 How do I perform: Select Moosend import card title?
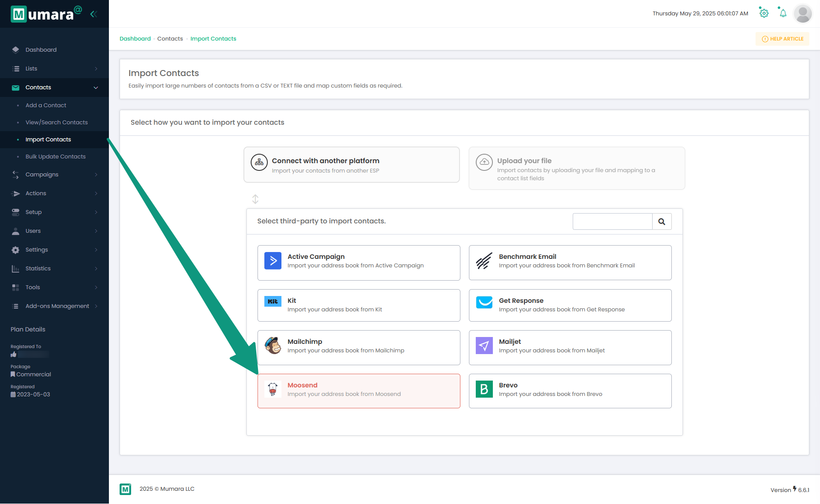pos(302,385)
